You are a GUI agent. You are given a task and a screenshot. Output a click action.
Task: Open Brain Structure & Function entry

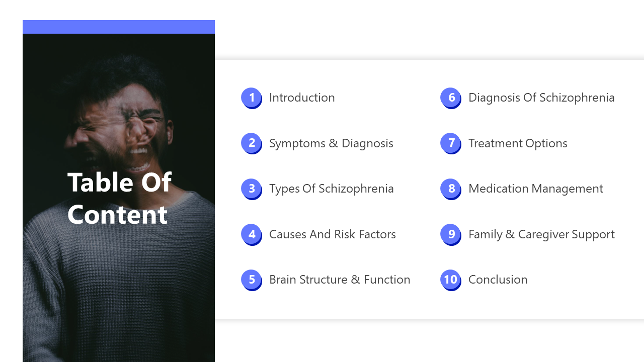point(340,280)
